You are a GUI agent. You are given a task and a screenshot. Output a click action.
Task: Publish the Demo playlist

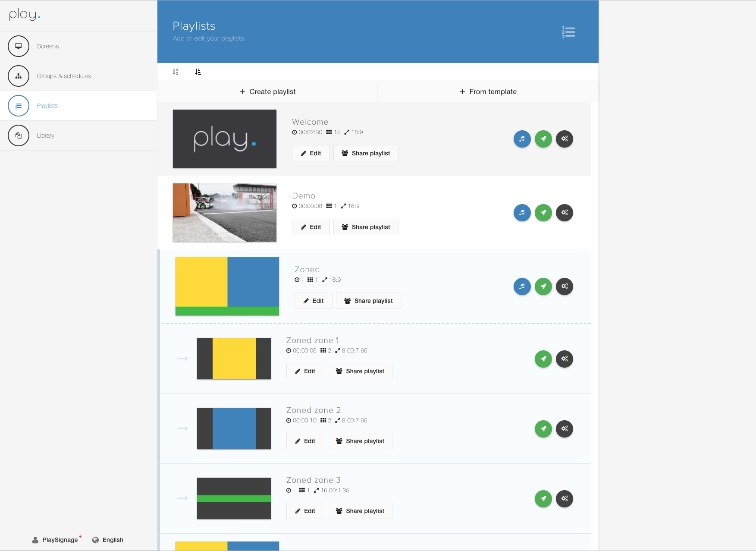pyautogui.click(x=543, y=212)
